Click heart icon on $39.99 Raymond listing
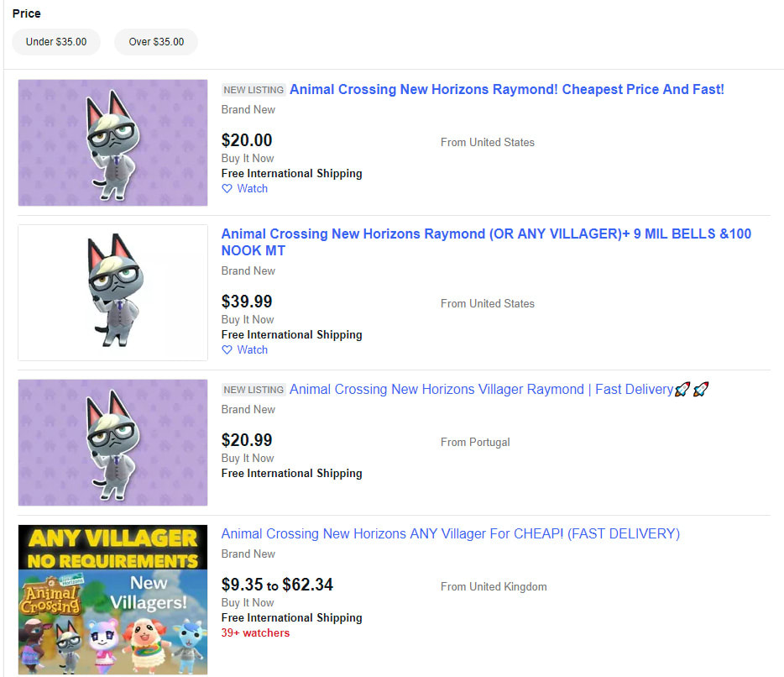Screen dimensions: 784x677 [227, 350]
